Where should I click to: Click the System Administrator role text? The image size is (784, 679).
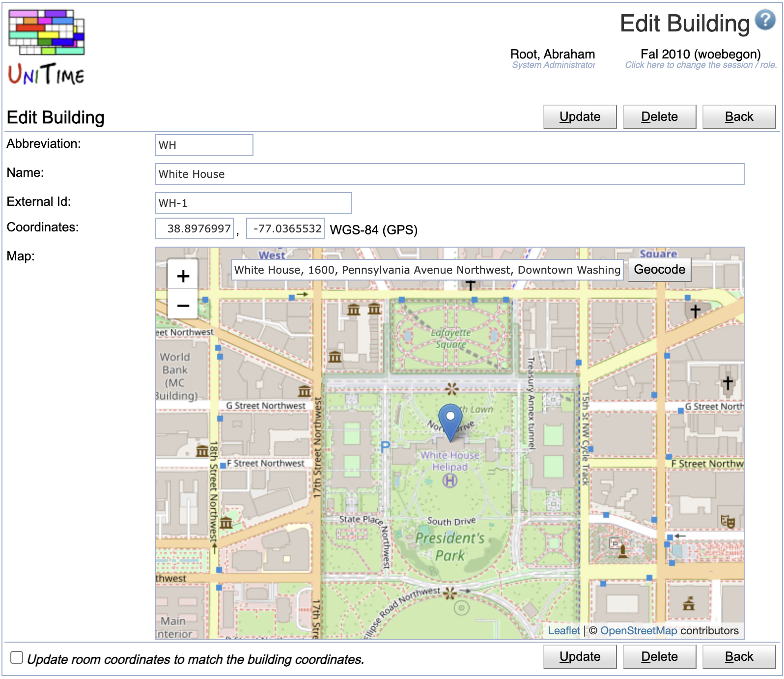554,65
